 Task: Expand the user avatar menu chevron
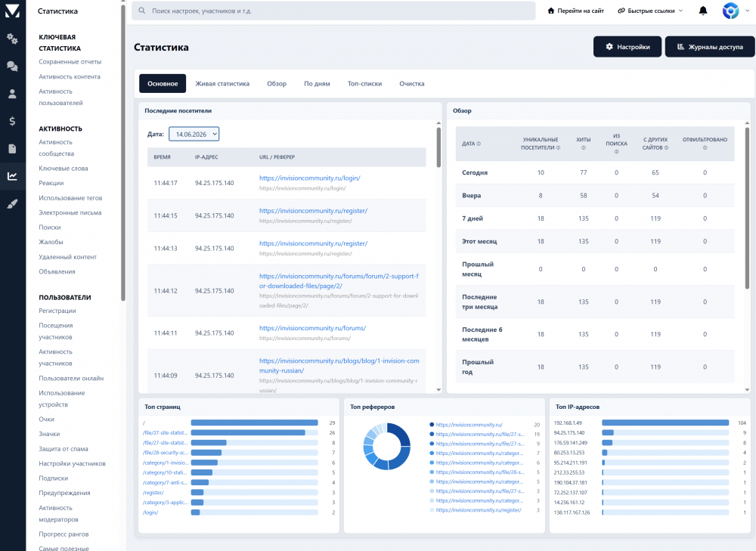pos(748,11)
